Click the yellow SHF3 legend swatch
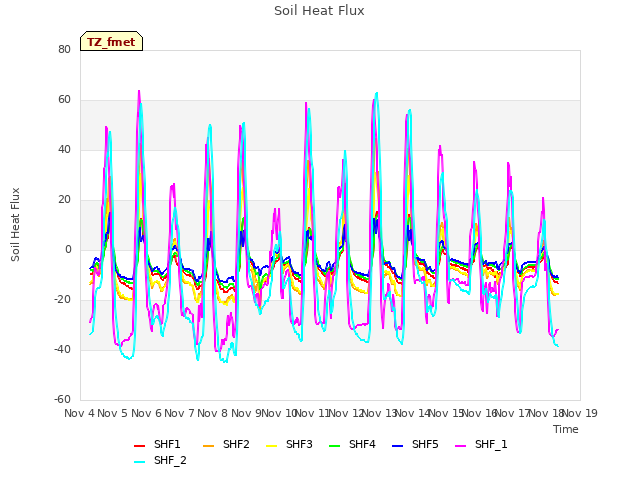The height and width of the screenshot is (480, 640). (271, 446)
